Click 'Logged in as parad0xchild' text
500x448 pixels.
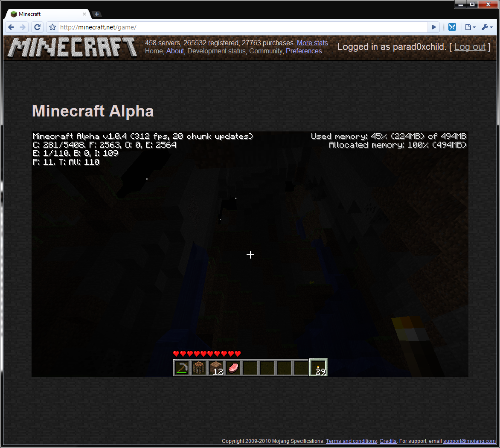click(x=392, y=47)
